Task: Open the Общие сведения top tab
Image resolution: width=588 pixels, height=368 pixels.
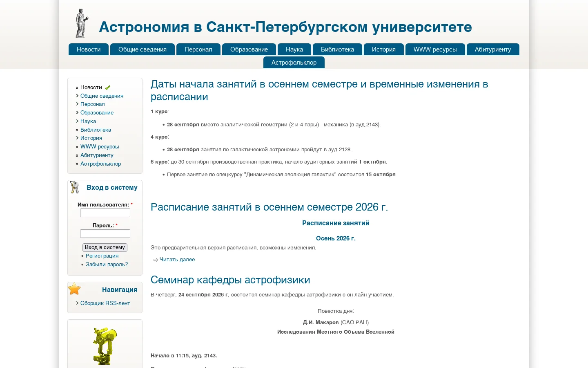Action: tap(143, 49)
